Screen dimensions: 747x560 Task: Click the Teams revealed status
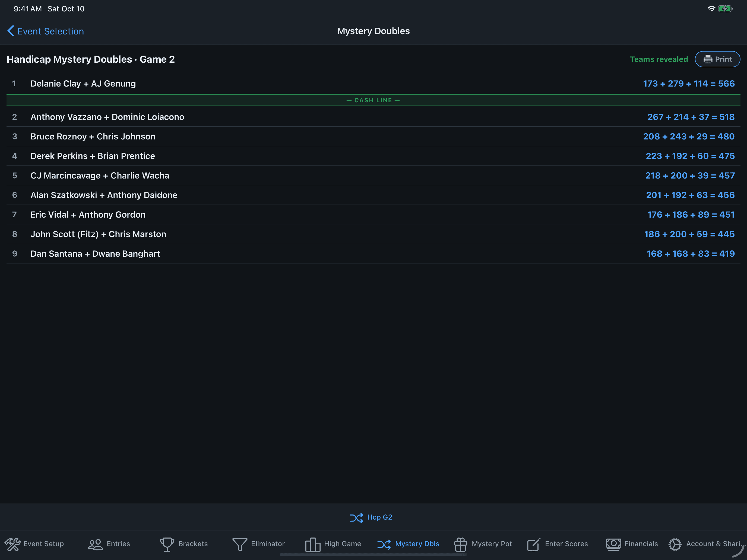(659, 59)
